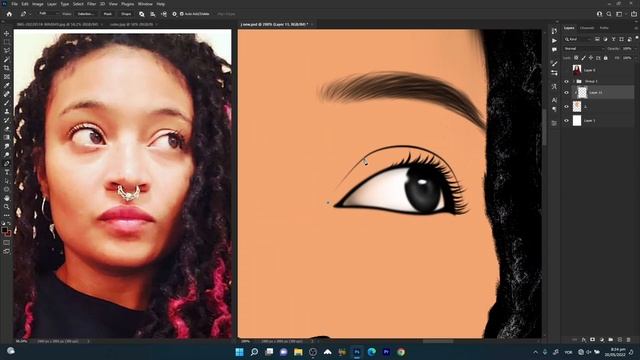The height and width of the screenshot is (360, 640).
Task: Select the Eyedropper tool
Action: pos(7,85)
